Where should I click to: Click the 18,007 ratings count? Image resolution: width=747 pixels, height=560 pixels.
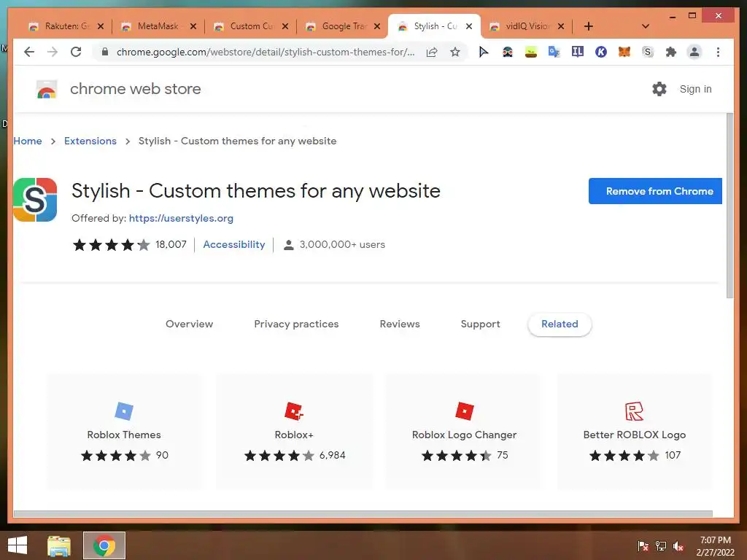(x=171, y=244)
